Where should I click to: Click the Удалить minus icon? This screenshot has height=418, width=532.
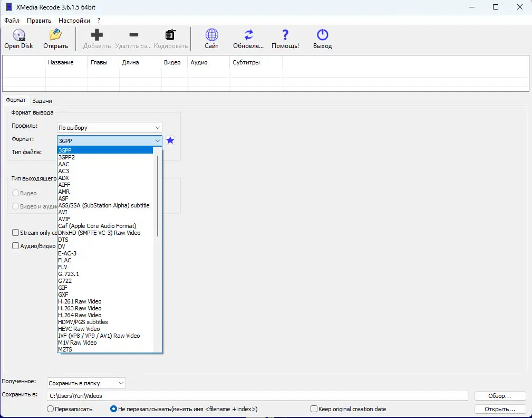[x=134, y=35]
